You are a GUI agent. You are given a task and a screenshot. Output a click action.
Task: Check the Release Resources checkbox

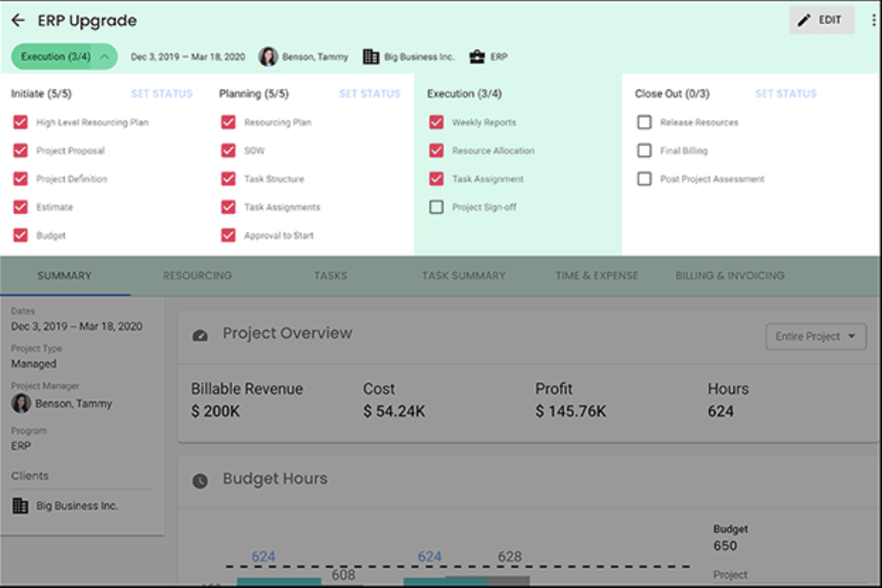click(644, 123)
